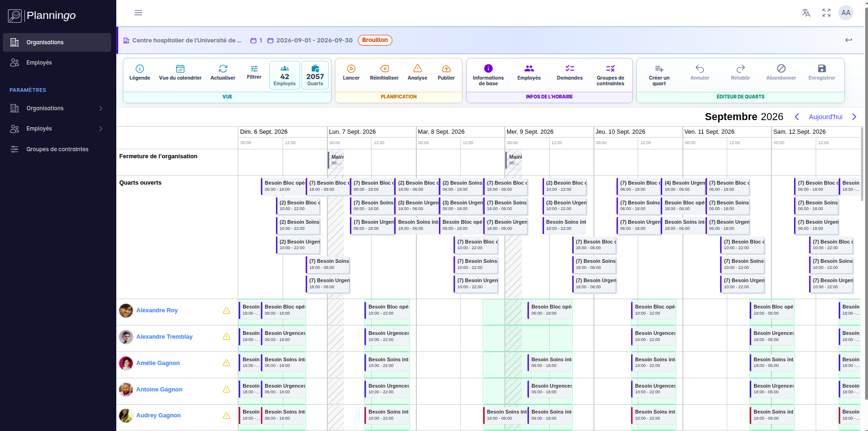868x431 pixels.
Task: Click the Aujourd'hui link
Action: coord(826,117)
